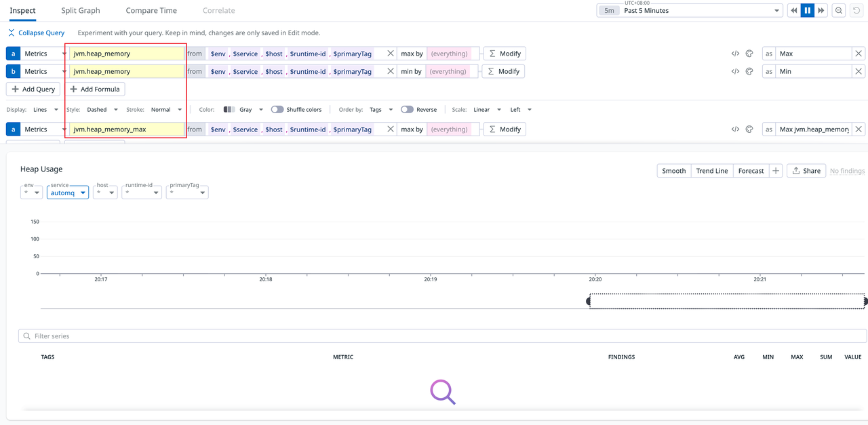Viewport: 868px width, 425px height.
Task: Open the Style dropdown set to Dashed
Action: coord(101,109)
